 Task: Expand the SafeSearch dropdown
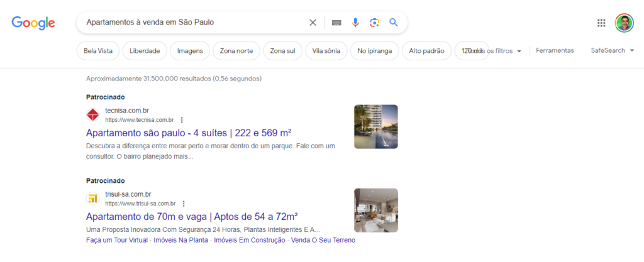tap(613, 50)
